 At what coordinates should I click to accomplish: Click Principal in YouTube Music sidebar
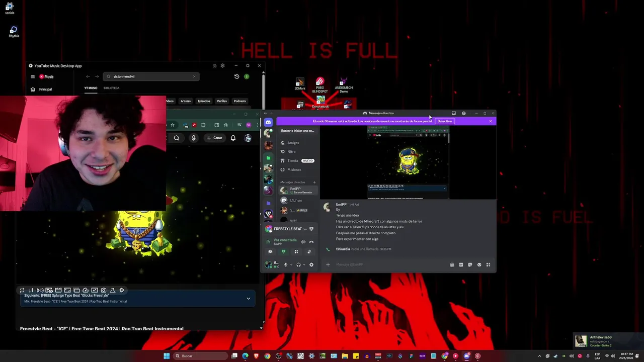(x=45, y=89)
